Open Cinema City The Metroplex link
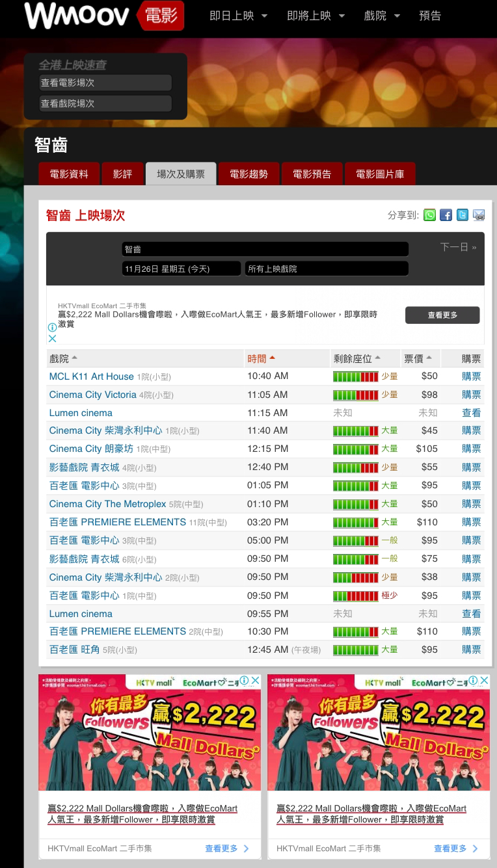 [x=107, y=504]
